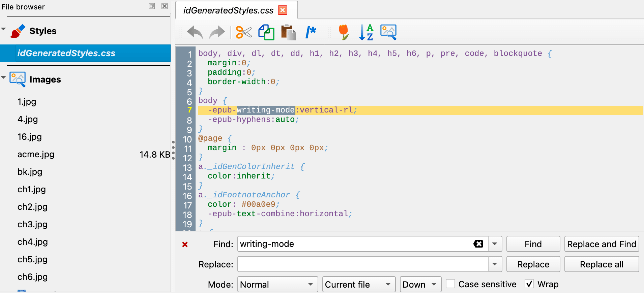Select ch5.jpg in the Images list
This screenshot has width=644, height=293.
(x=32, y=259)
